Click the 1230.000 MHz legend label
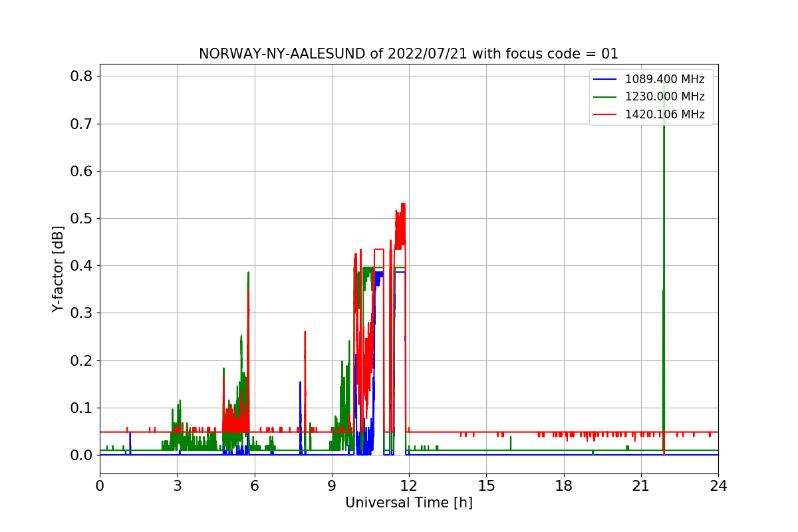The height and width of the screenshot is (532, 798). pos(664,97)
